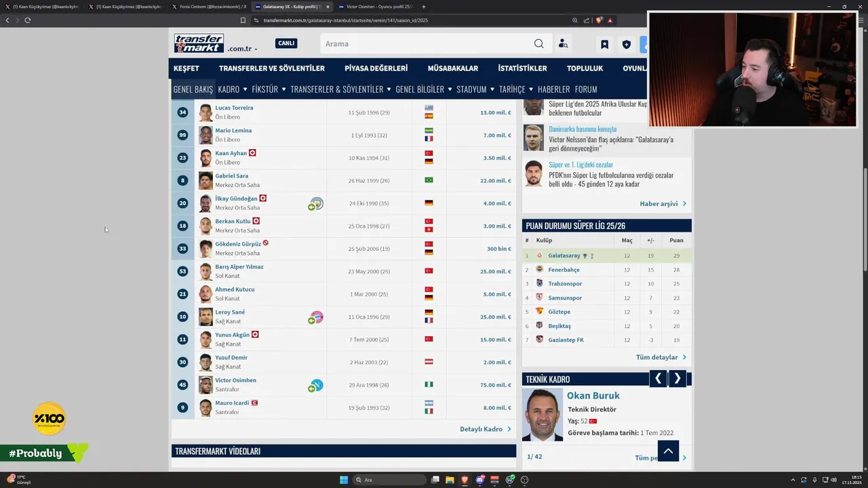The width and height of the screenshot is (868, 488).
Task: Click the Transfermarkt logo
Action: [199, 43]
